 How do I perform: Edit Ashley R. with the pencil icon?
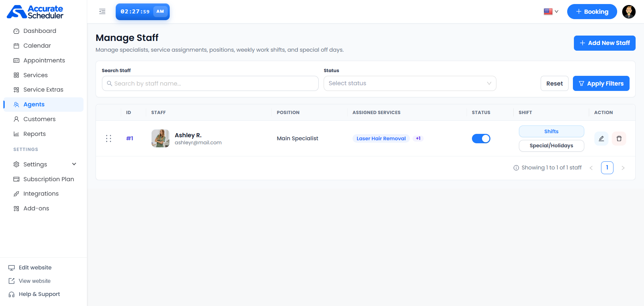coord(601,139)
